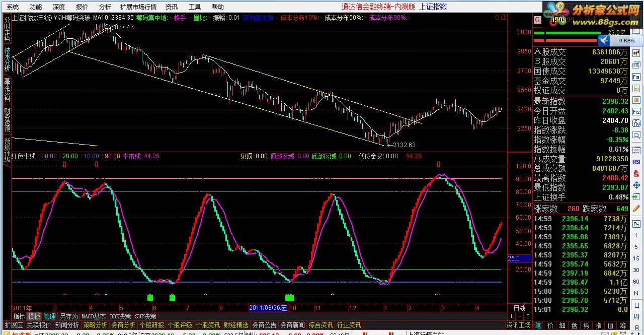
Task: Select the pencil drawing tool icon
Action: tap(636, 208)
